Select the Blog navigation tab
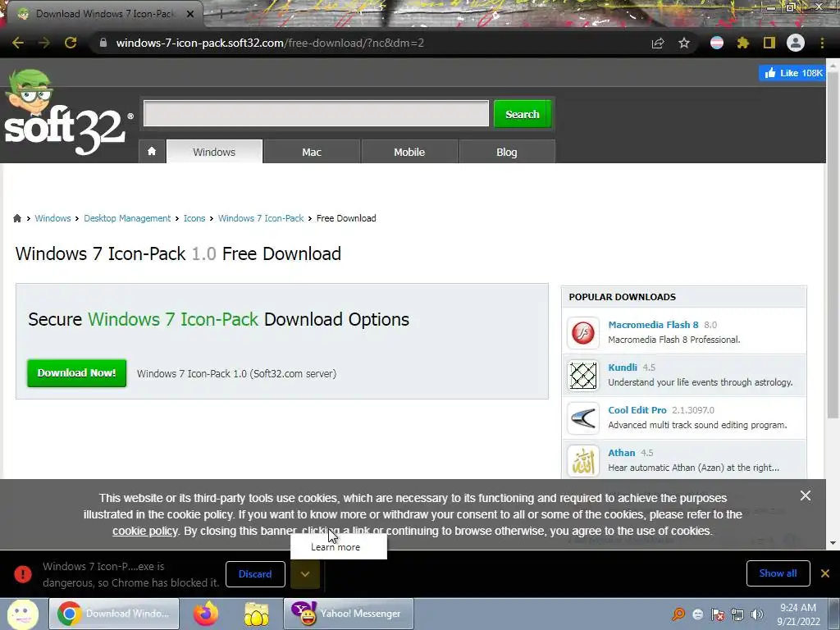Viewport: 840px width, 630px height. click(507, 152)
